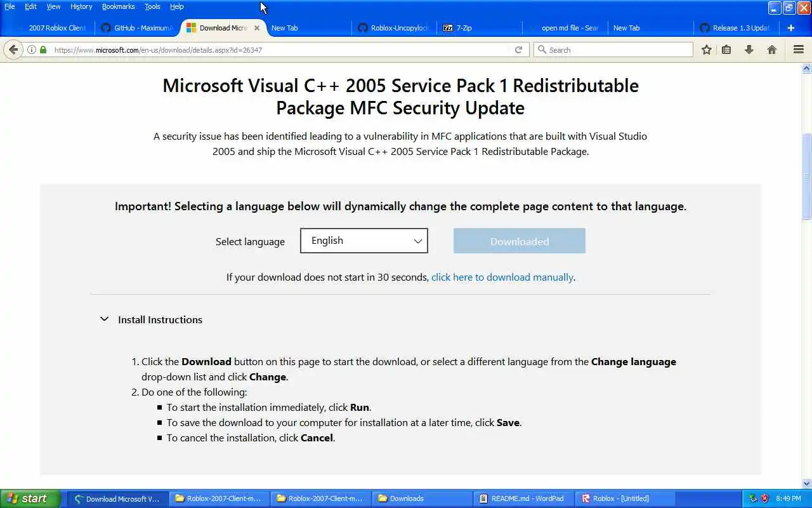Click the Downloaded button
This screenshot has height=508, width=812.
520,241
